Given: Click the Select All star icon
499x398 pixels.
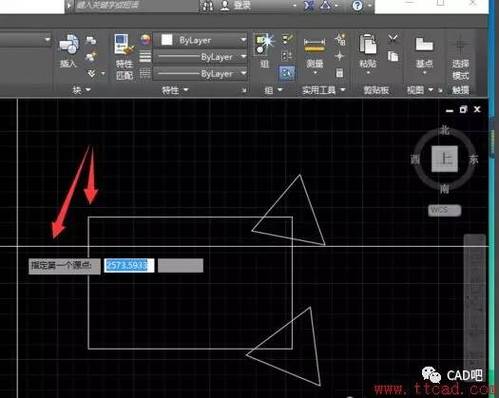Looking at the screenshot, I should point(339,56).
